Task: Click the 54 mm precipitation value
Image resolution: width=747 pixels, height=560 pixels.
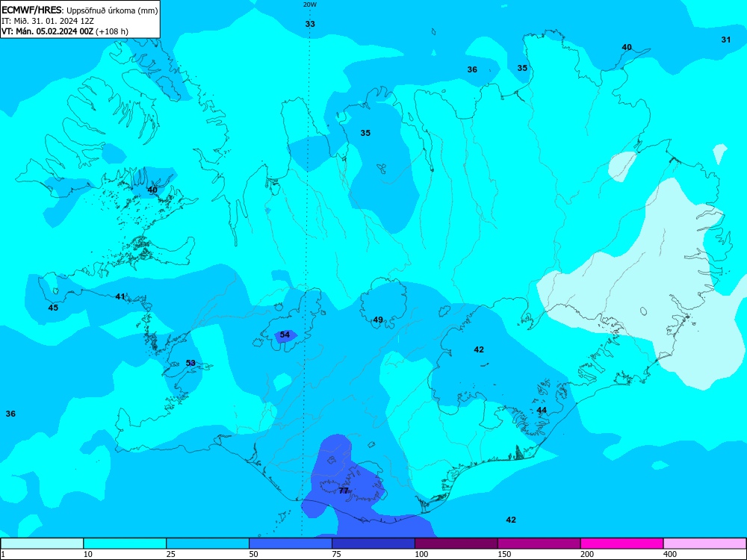Action: 285,335
